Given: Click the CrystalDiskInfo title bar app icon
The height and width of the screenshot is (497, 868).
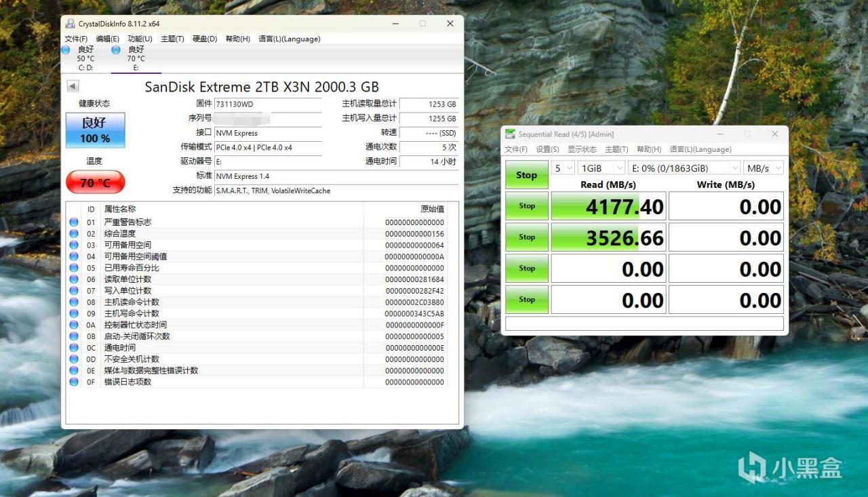Looking at the screenshot, I should [70, 24].
